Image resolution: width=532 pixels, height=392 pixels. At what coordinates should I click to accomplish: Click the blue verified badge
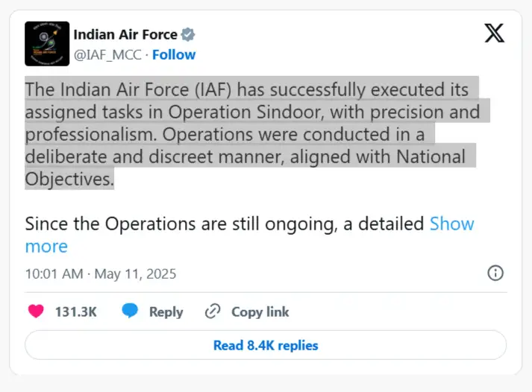(x=189, y=34)
